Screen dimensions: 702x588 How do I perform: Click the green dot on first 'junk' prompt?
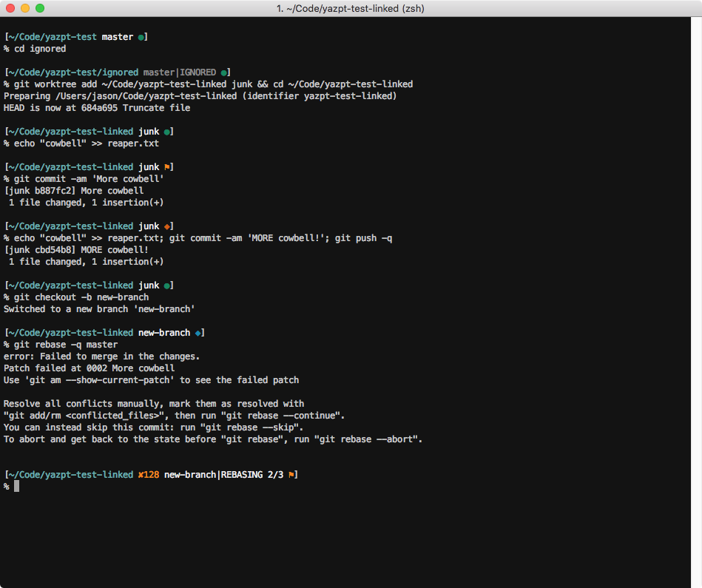(x=166, y=132)
